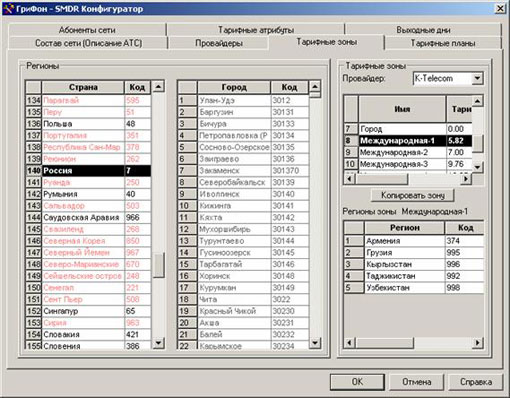Click tariff zones horizontal scroll right arrow
Viewport: 510px width, 398px height.
pos(466,179)
